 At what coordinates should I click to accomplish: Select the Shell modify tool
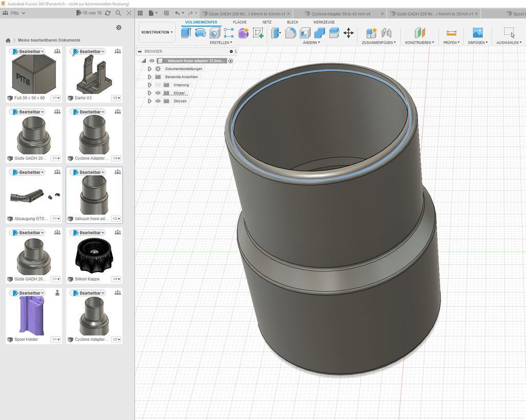304,32
